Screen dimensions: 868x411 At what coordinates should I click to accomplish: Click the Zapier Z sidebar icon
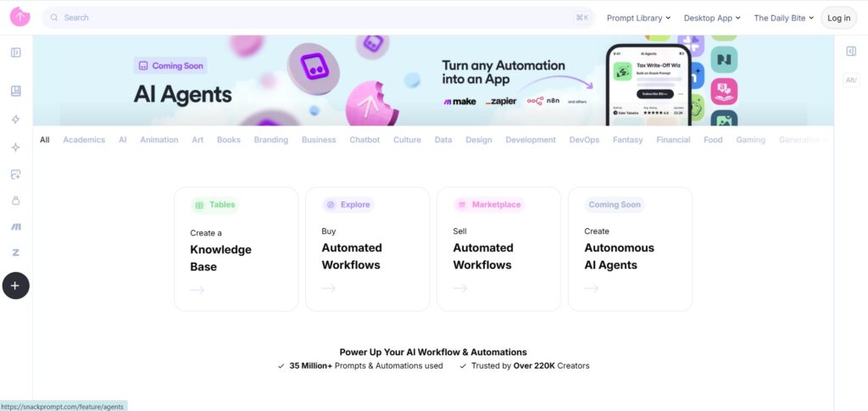(x=15, y=253)
